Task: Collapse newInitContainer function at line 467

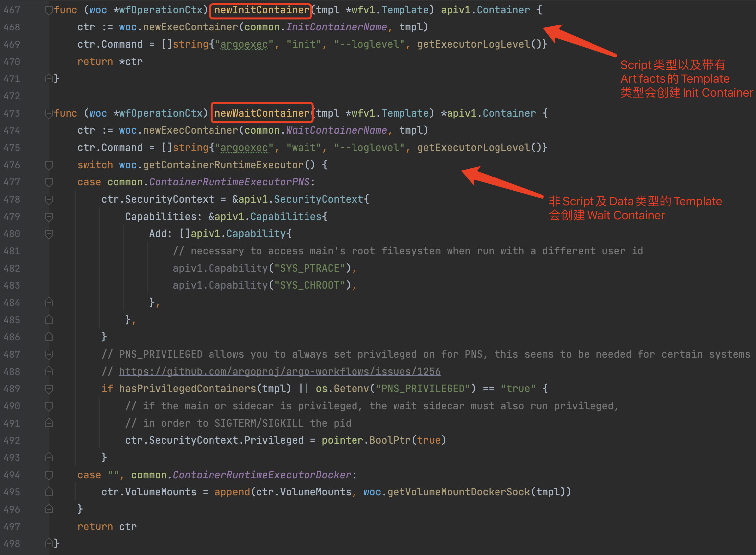Action: tap(49, 10)
